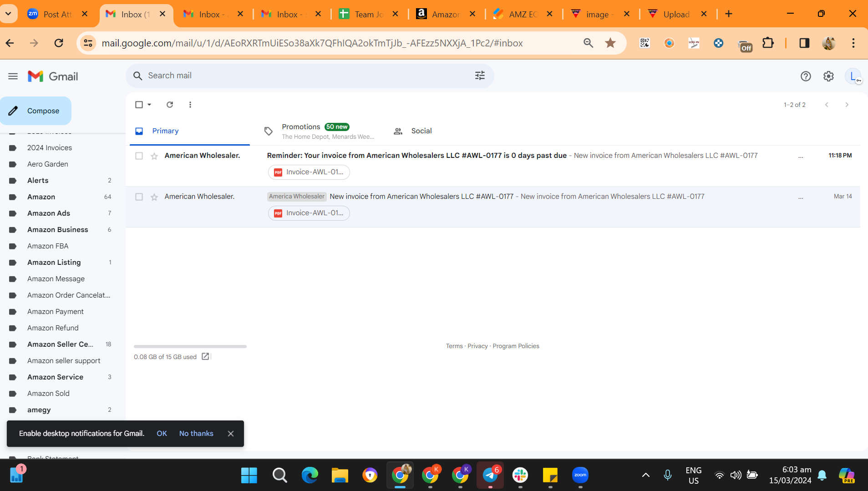Open the More options three-dot menu

point(190,105)
